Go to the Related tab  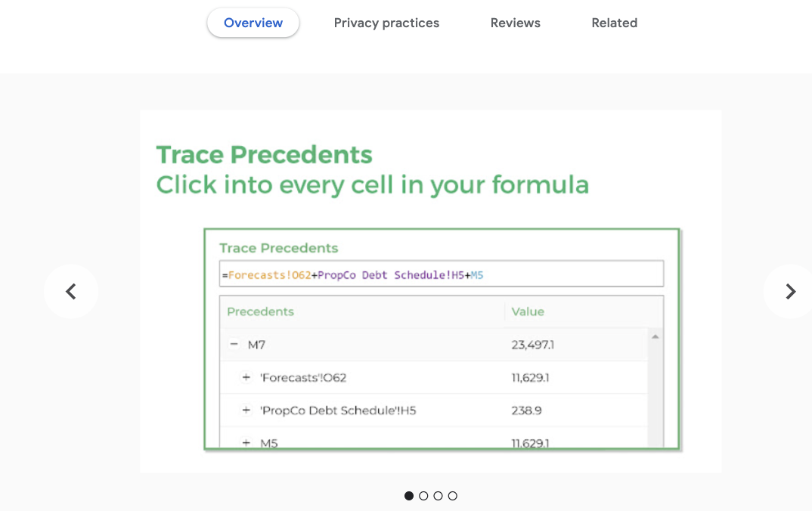tap(614, 23)
